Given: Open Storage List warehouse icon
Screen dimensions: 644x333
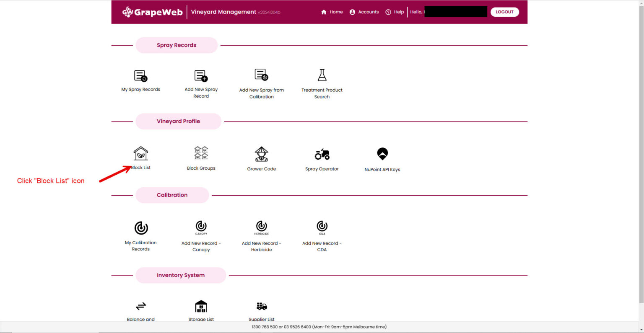Looking at the screenshot, I should point(201,306).
